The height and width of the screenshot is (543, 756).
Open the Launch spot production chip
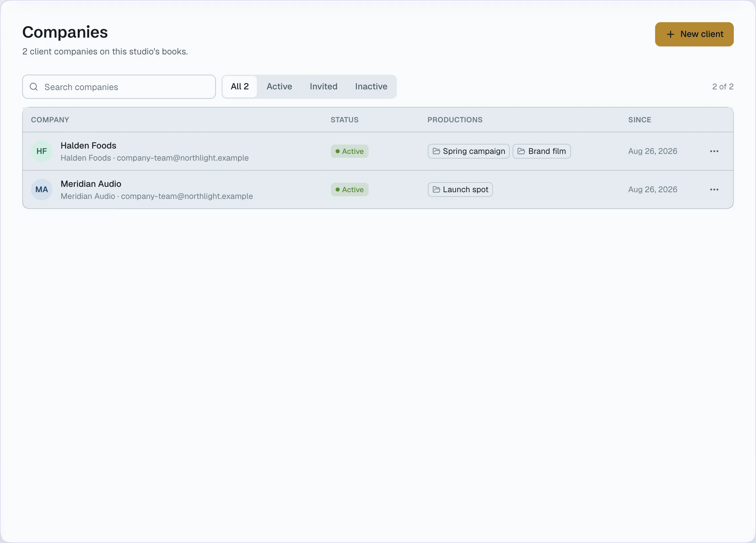coord(460,190)
